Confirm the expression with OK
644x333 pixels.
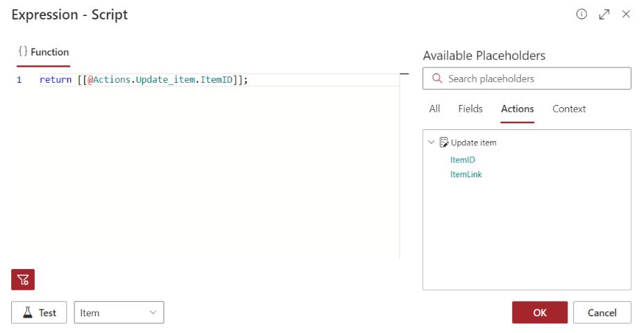click(x=540, y=313)
